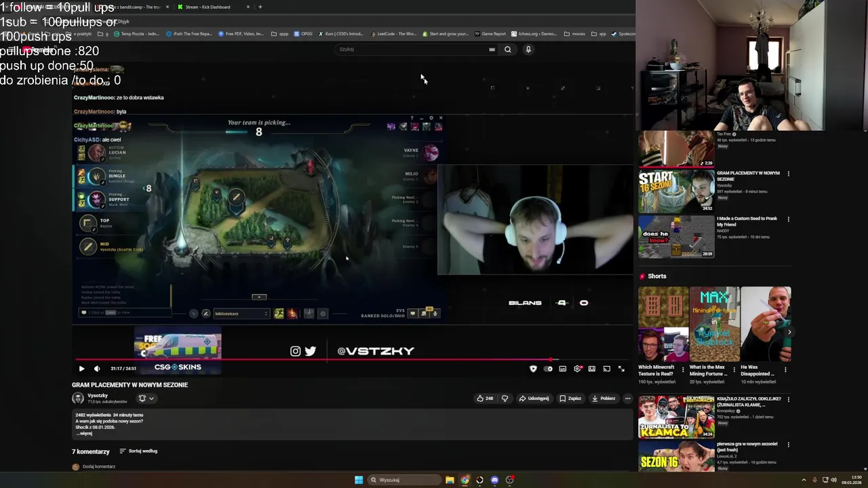Open system tray volume speaker icon
Viewport: 868px width, 488px height.
coord(833,480)
